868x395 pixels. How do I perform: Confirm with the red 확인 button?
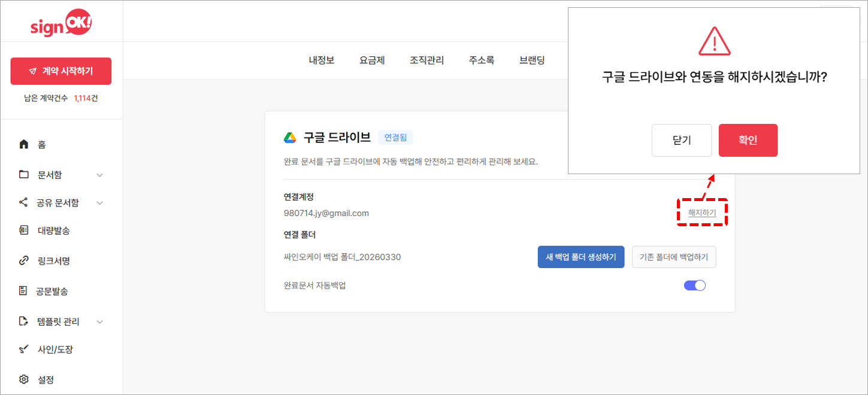point(748,141)
